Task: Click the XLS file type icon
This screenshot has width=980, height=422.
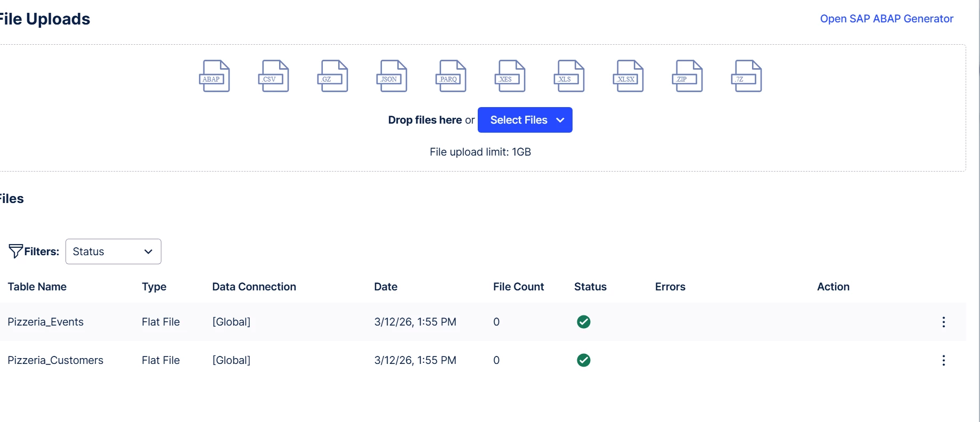Action: [569, 76]
